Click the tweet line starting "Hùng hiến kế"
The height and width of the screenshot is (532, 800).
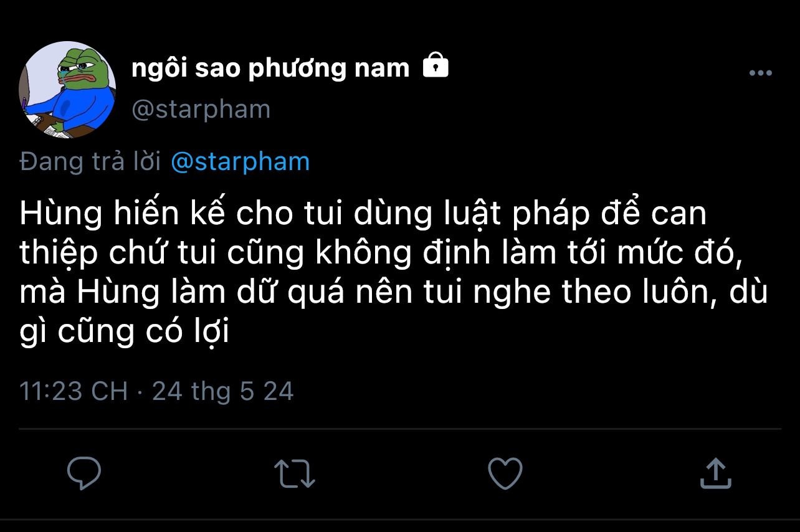pos(363,214)
